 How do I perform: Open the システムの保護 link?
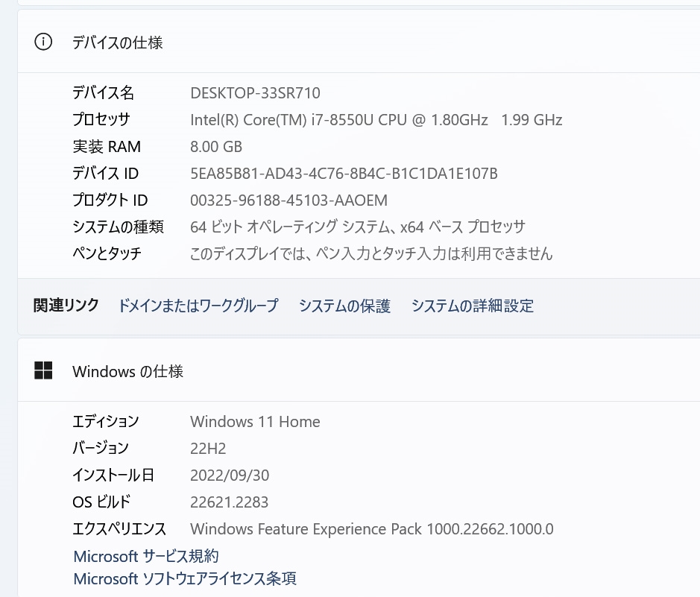344,306
